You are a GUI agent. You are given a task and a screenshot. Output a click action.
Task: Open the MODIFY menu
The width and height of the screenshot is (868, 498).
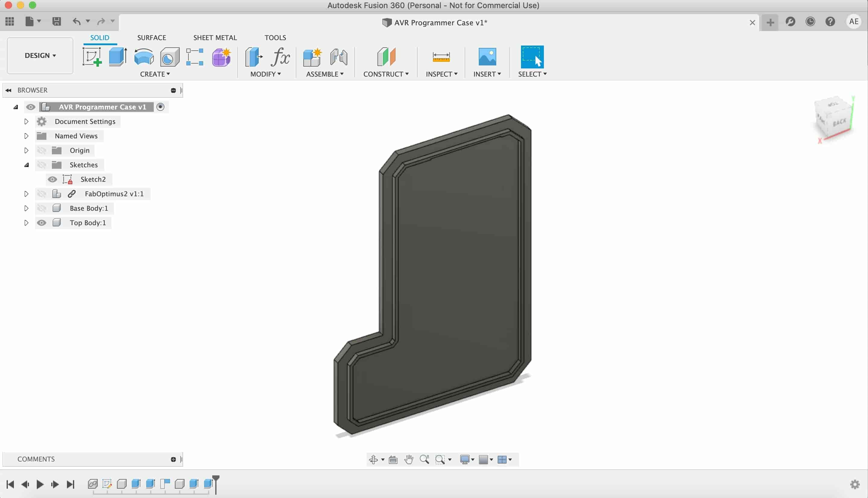(x=266, y=74)
